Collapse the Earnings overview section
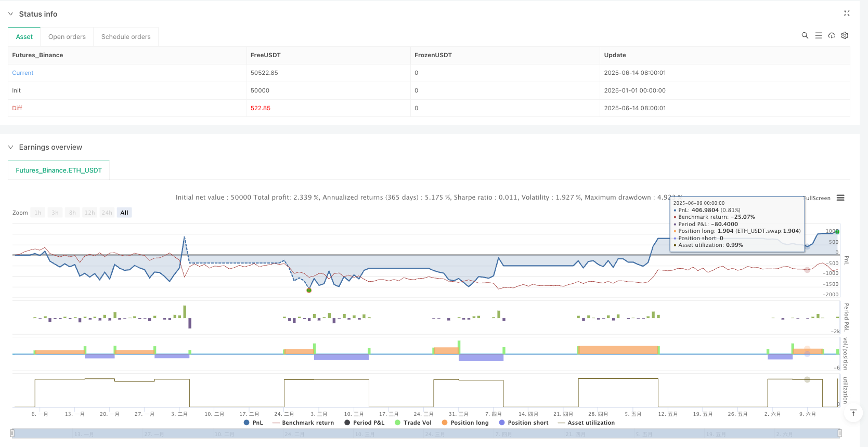 point(11,147)
